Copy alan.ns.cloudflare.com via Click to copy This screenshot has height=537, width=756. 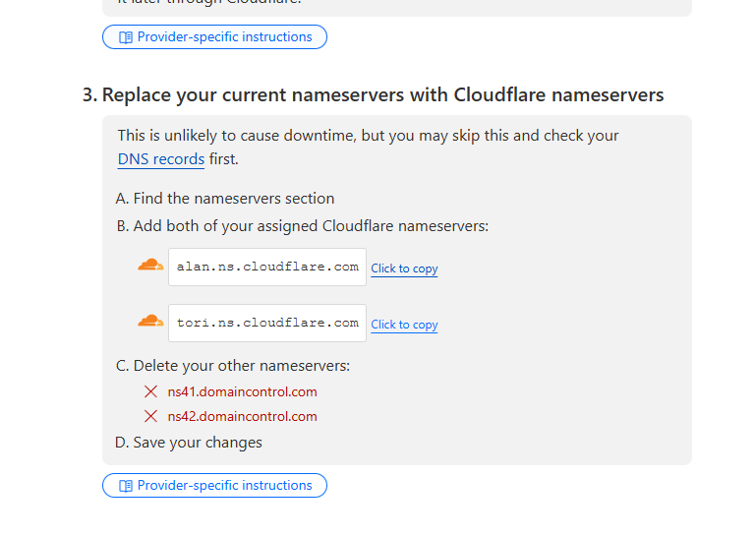pos(404,268)
